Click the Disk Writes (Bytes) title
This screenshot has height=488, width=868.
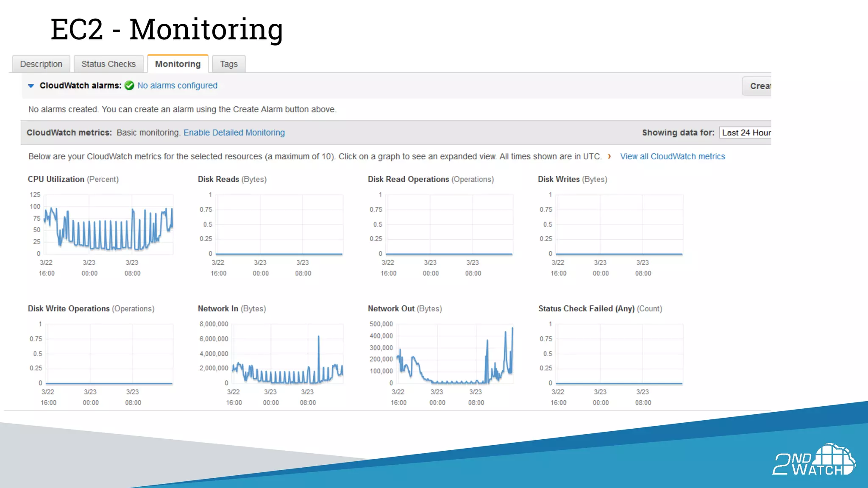573,179
